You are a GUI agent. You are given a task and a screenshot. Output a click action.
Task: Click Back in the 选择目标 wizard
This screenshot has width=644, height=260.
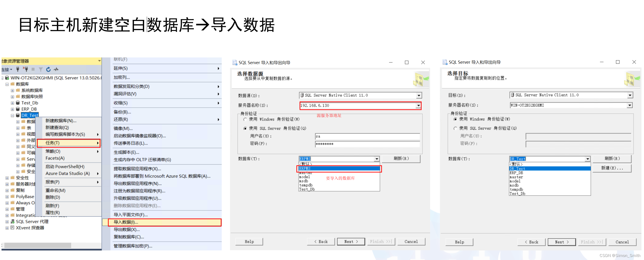click(531, 242)
